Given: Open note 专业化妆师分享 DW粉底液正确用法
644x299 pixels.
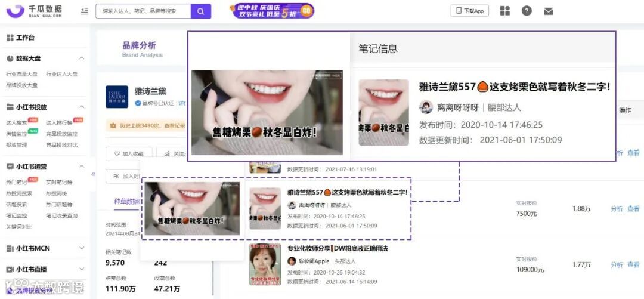Looking at the screenshot, I should coord(337,248).
